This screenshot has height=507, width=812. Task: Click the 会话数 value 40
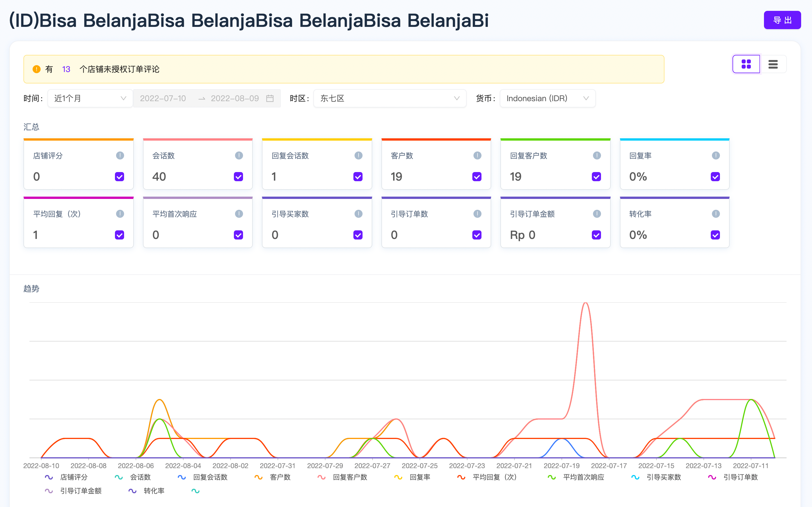click(159, 177)
